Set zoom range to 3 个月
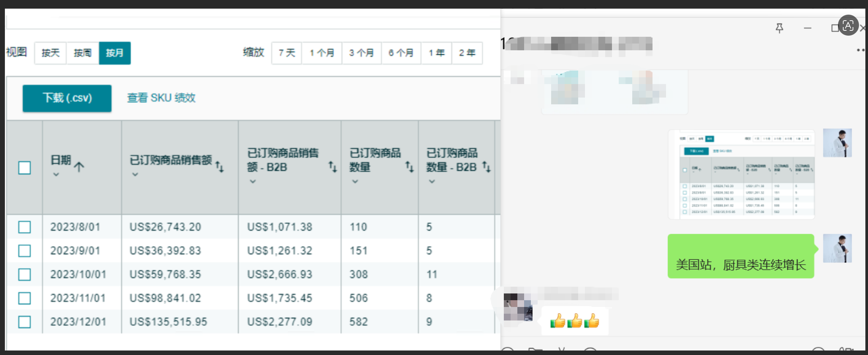This screenshot has width=868, height=355. 362,53
